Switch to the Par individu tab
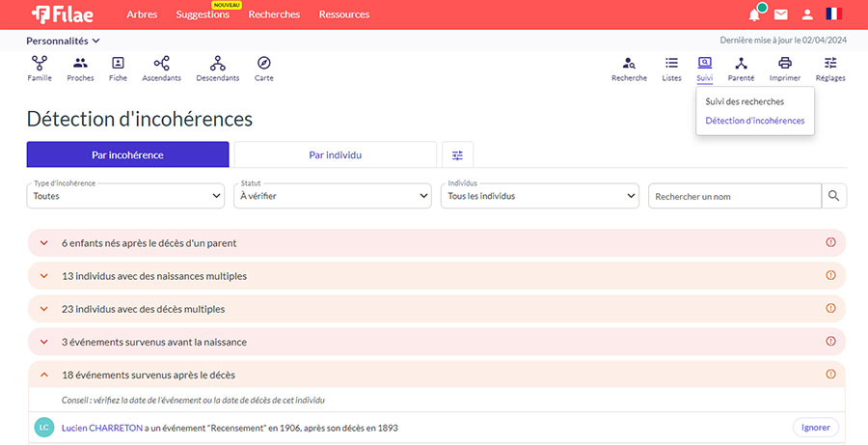 [x=335, y=154]
